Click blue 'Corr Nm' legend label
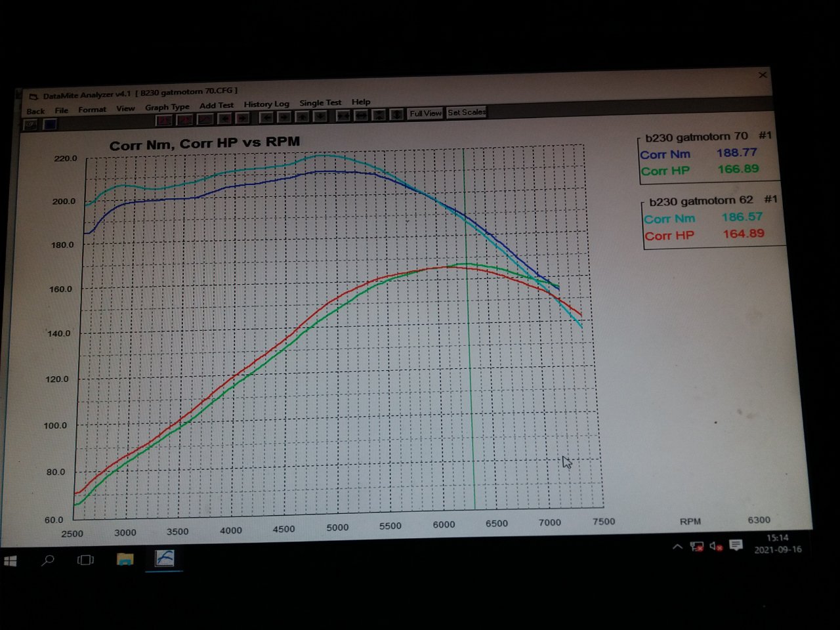The width and height of the screenshot is (840, 630). [x=665, y=154]
